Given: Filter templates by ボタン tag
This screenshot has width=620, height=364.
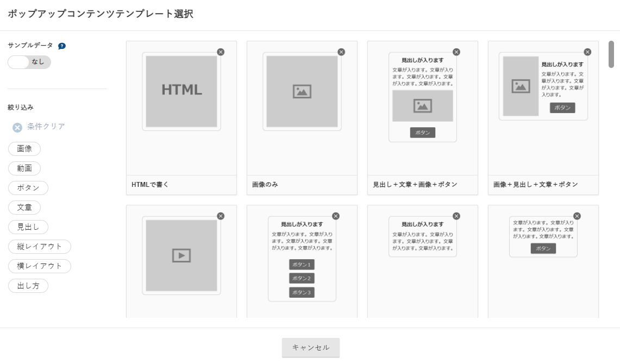Looking at the screenshot, I should click(x=28, y=188).
